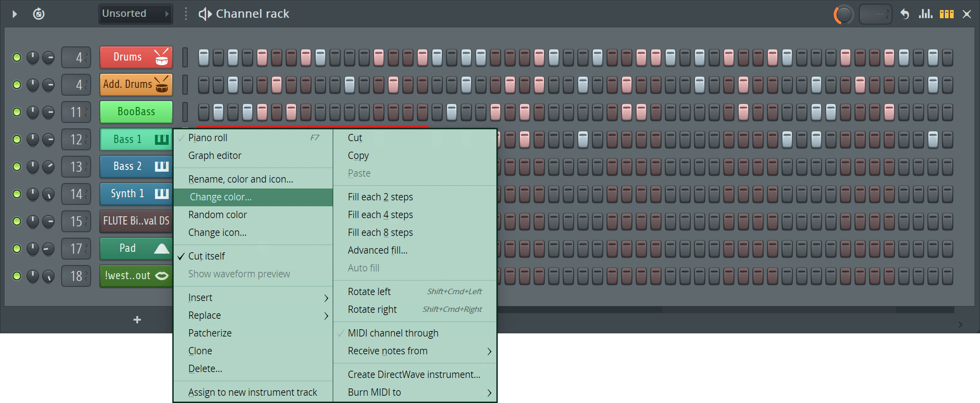Expand the Replace submenu
This screenshot has height=403, width=980.
[x=253, y=315]
